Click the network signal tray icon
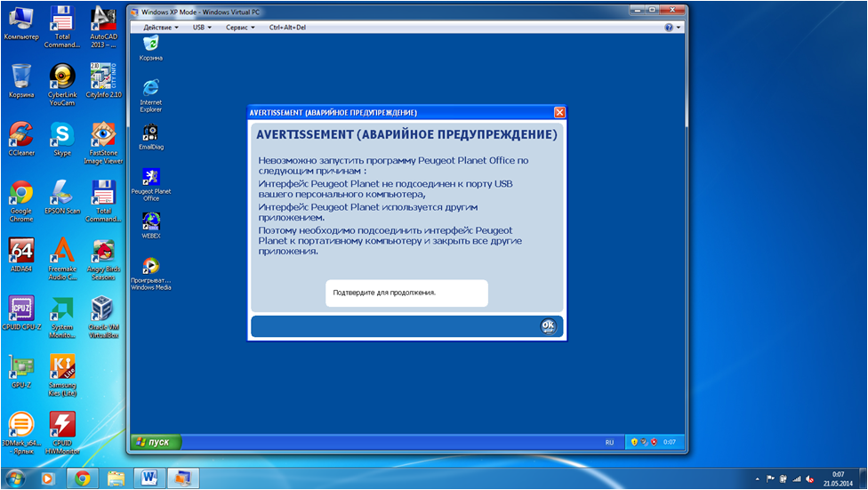The image size is (868, 490). [x=797, y=479]
